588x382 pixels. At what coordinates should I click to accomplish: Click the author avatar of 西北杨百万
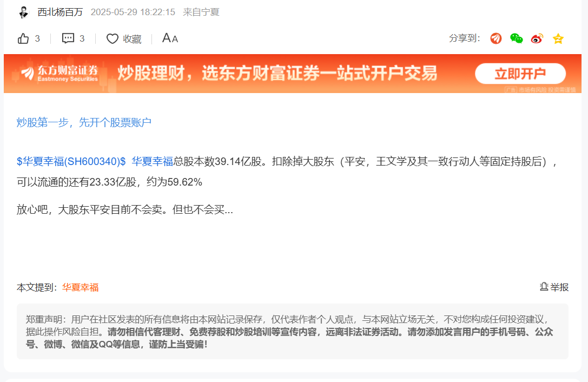[24, 12]
